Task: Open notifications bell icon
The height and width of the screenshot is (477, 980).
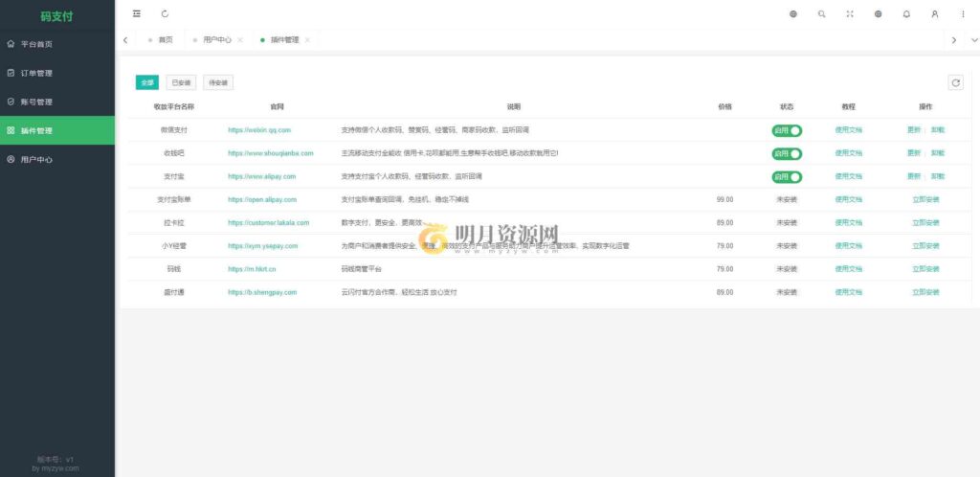Action: coord(906,13)
